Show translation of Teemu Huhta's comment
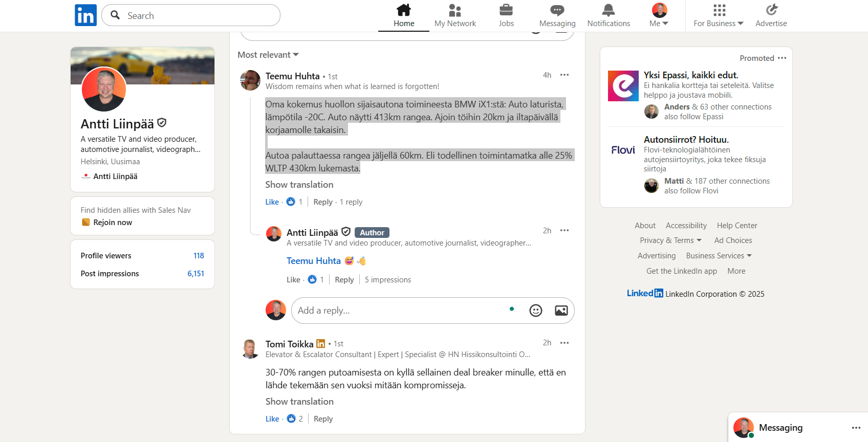 click(x=299, y=185)
